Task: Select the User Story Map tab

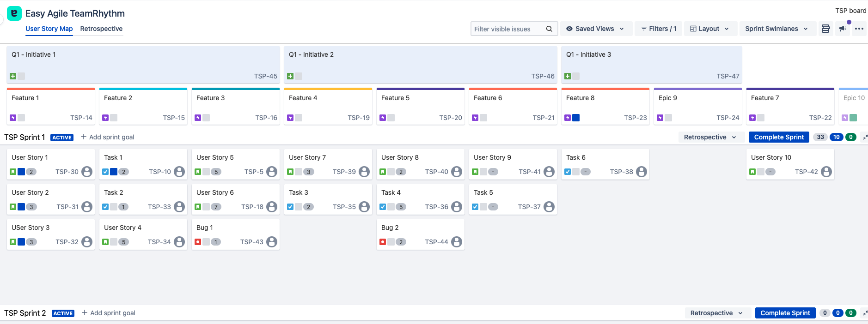Action: (x=49, y=29)
